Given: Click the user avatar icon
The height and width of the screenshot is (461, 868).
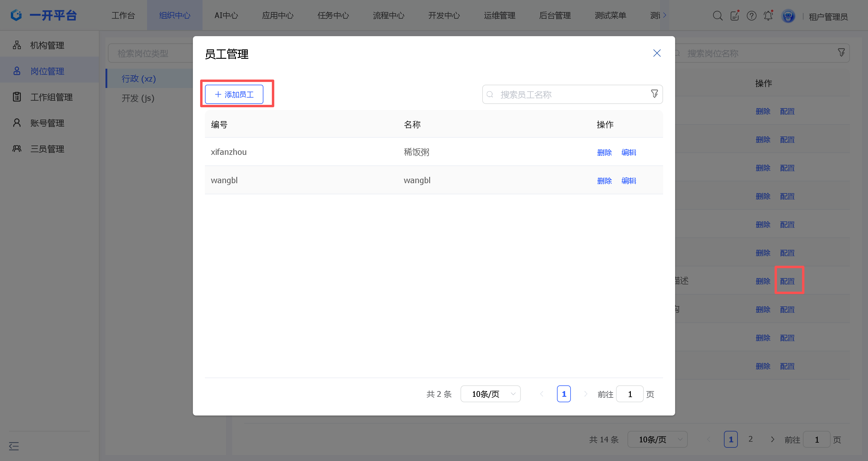Looking at the screenshot, I should (788, 16).
